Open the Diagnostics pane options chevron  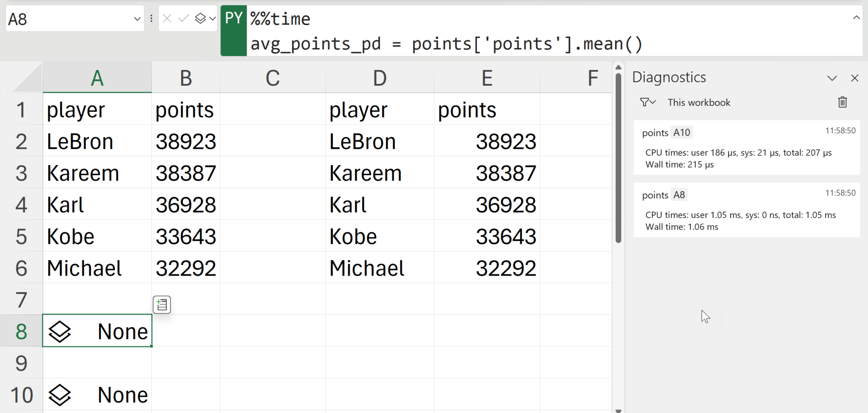832,78
